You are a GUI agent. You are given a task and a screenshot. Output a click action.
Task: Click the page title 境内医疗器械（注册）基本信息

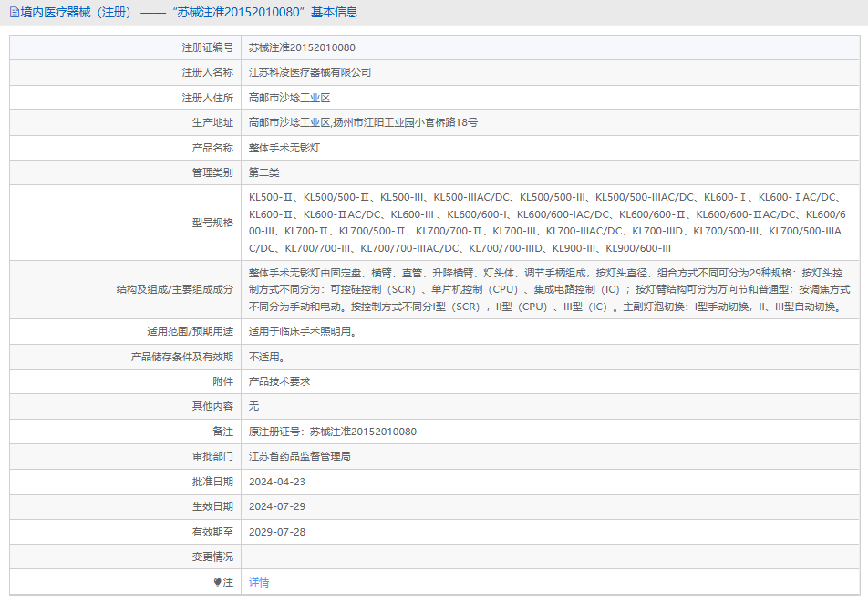[190, 13]
